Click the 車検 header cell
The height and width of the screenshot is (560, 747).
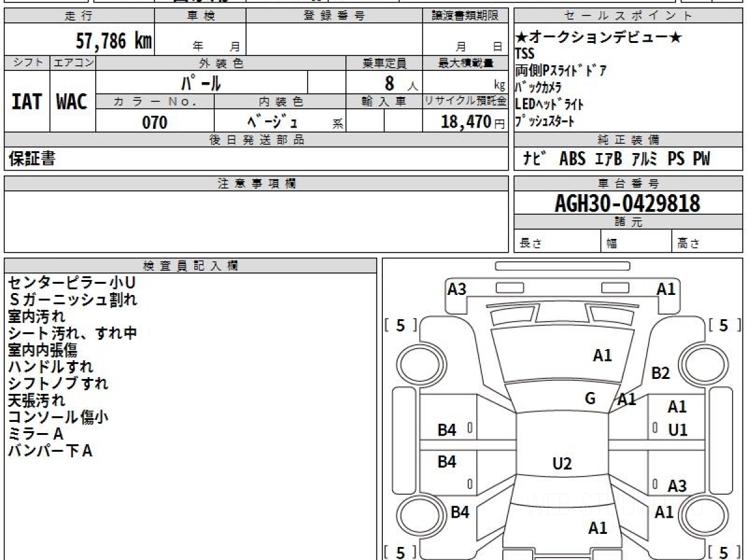click(x=200, y=16)
